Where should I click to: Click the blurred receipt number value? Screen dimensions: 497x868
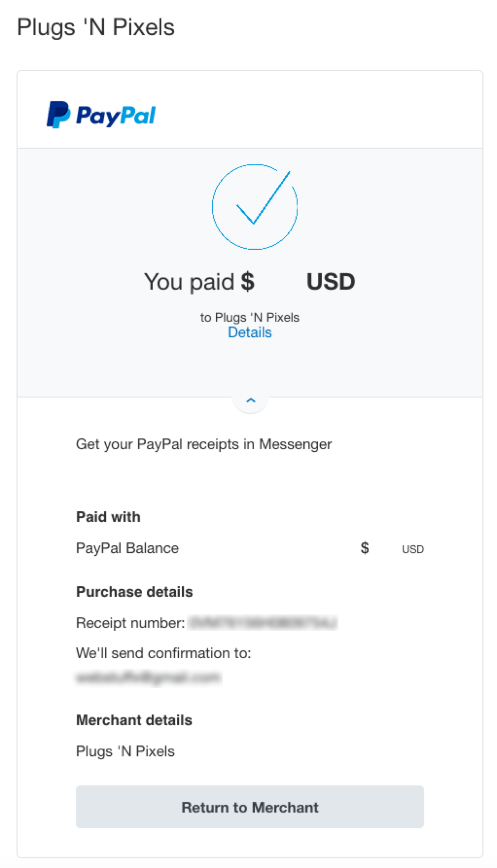[263, 623]
